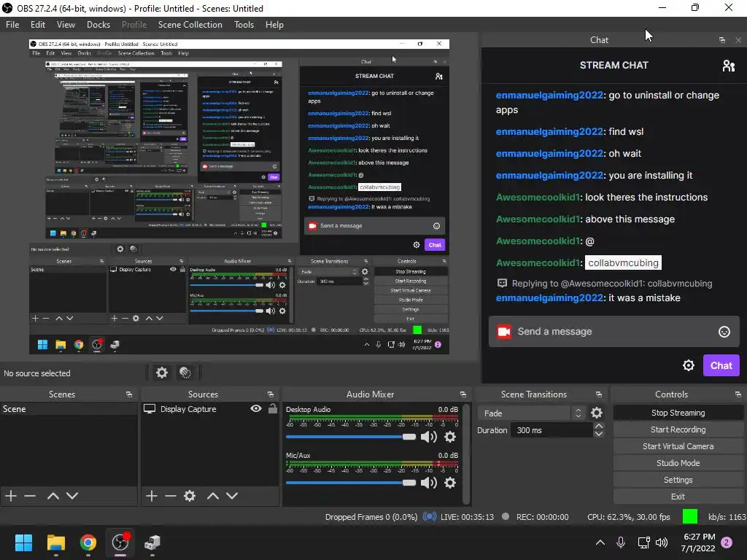The height and width of the screenshot is (560, 747).
Task: Open Windows Start menu
Action: coord(23,542)
